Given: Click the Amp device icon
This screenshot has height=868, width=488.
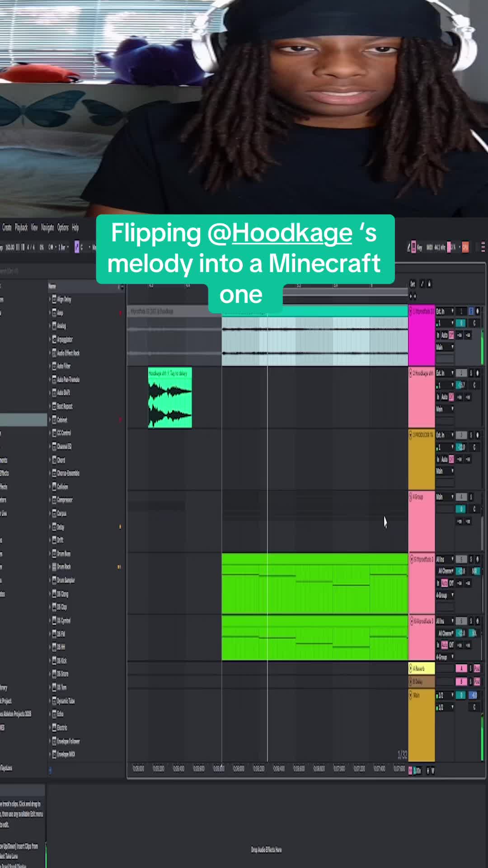Looking at the screenshot, I should pos(54,313).
